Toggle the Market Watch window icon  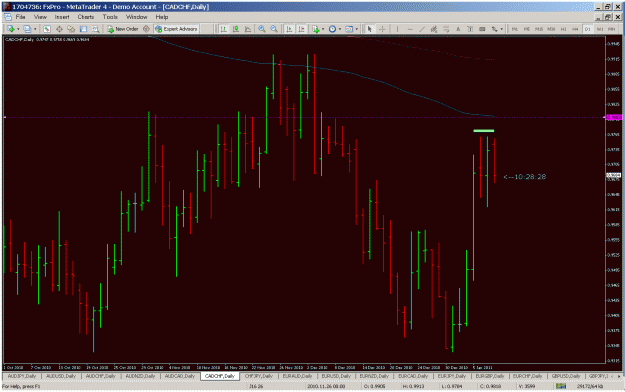click(x=47, y=29)
